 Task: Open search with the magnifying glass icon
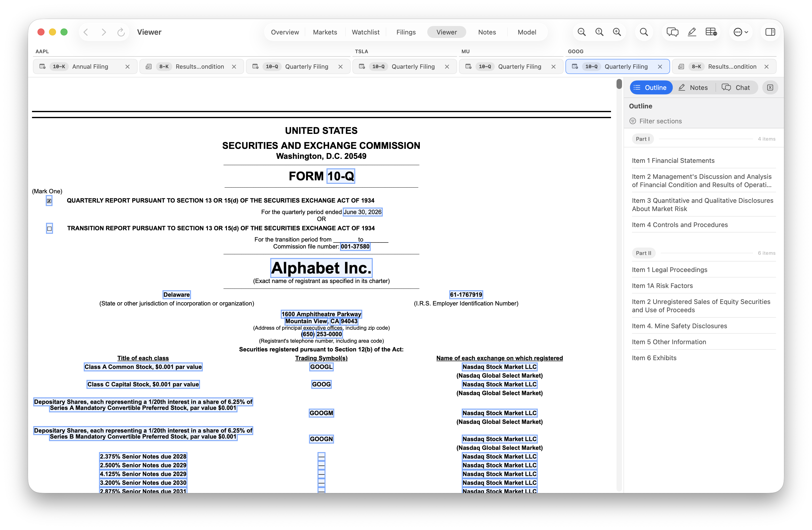click(x=644, y=32)
